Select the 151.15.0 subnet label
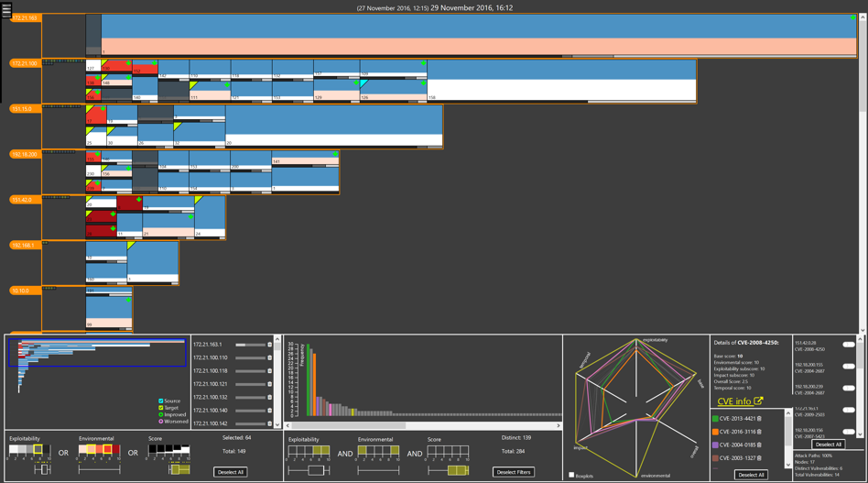This screenshot has width=868, height=483. [25, 109]
